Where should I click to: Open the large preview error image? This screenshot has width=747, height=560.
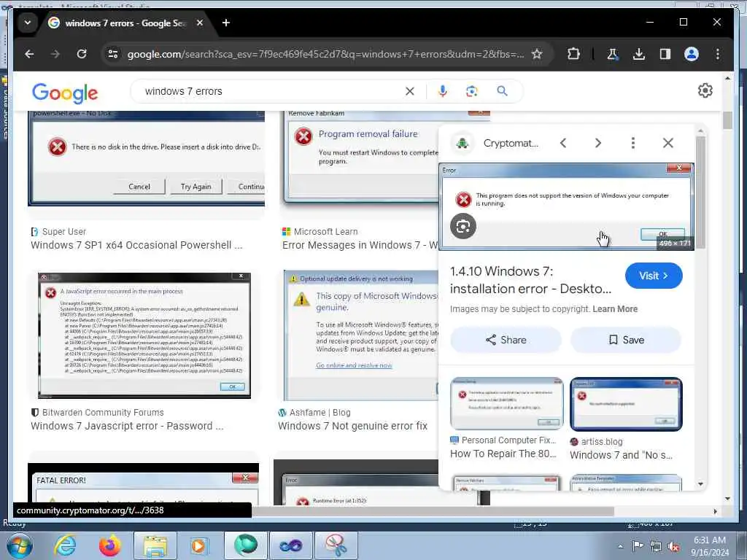566,206
